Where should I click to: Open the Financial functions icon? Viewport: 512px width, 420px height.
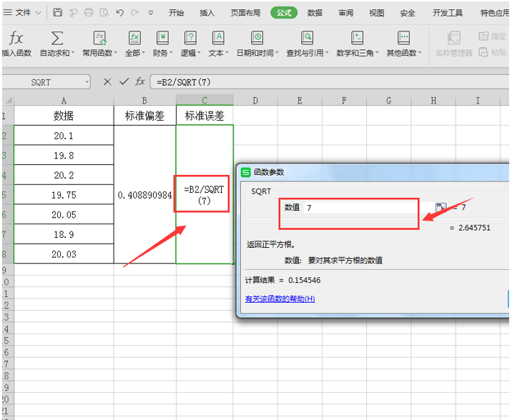click(162, 38)
